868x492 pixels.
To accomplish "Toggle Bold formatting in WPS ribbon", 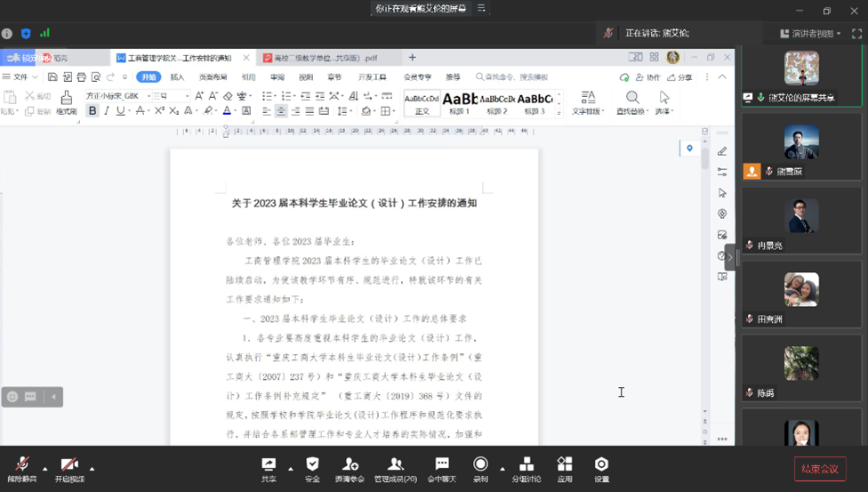I will click(92, 111).
